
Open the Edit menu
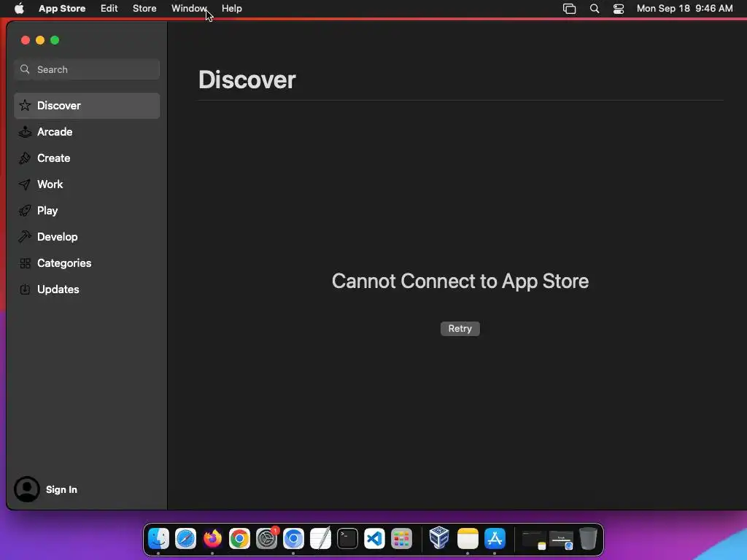(x=109, y=9)
